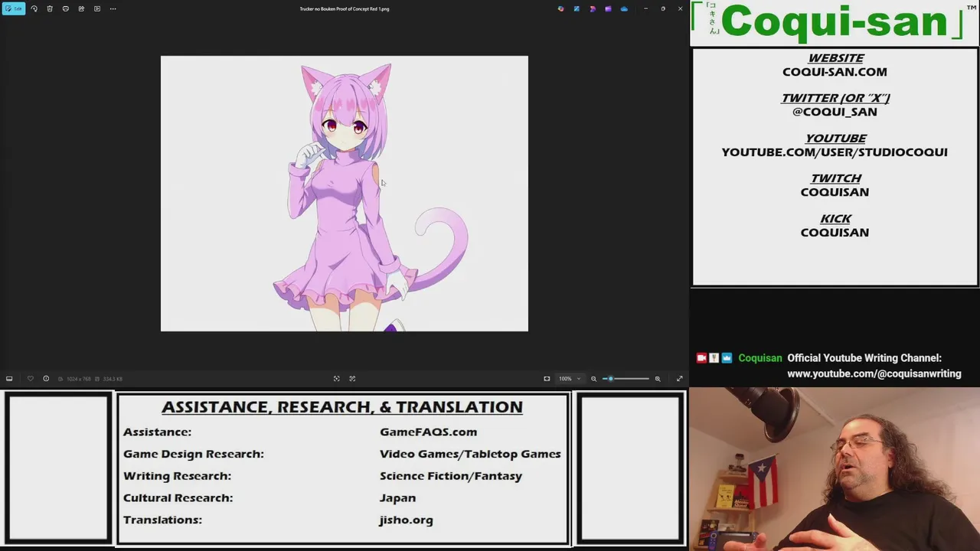Show file info with the info icon
The image size is (980, 551).
coord(46,379)
